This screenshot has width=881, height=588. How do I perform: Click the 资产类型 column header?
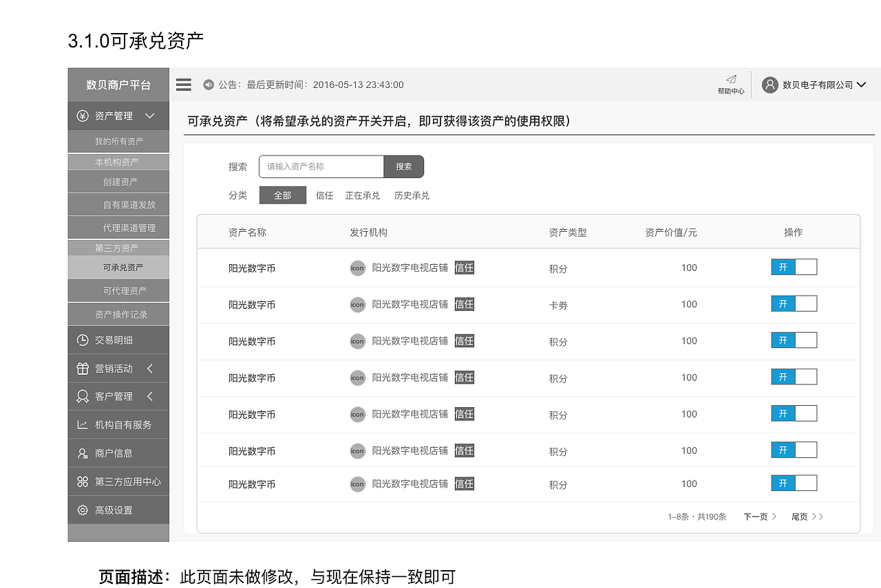click(568, 232)
